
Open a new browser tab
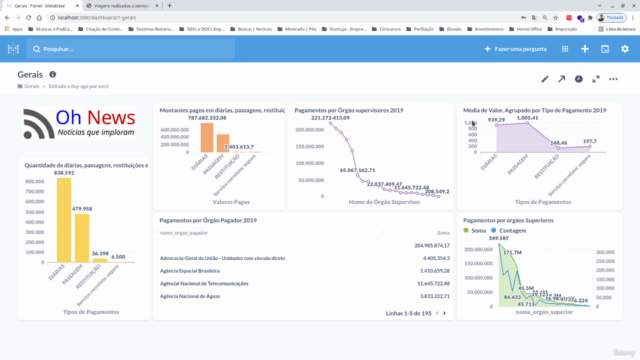pos(169,6)
